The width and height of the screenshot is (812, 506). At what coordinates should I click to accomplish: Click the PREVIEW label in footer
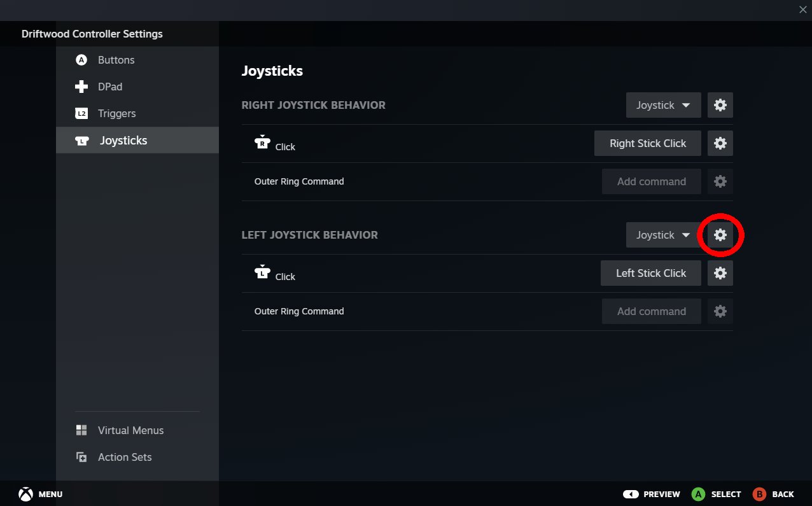[x=662, y=494]
